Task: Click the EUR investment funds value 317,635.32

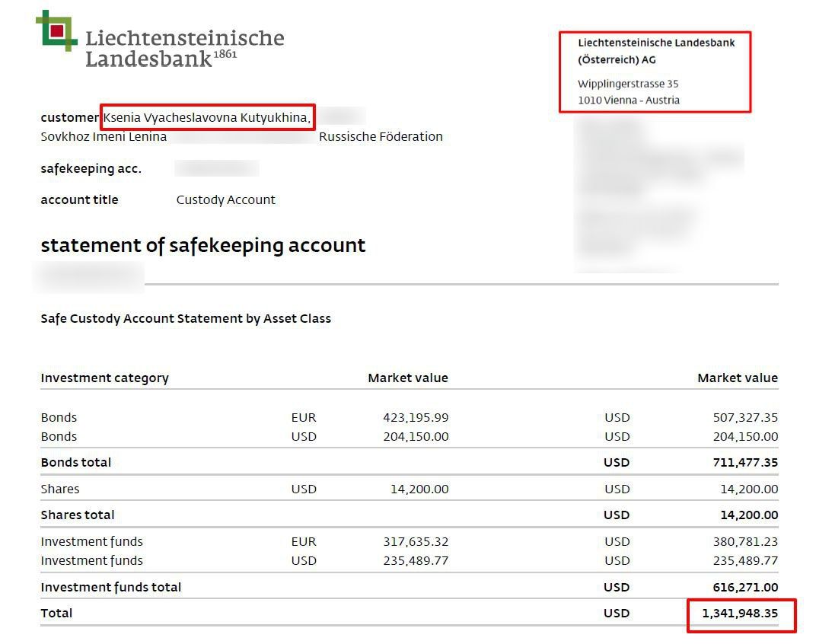Action: click(x=416, y=541)
